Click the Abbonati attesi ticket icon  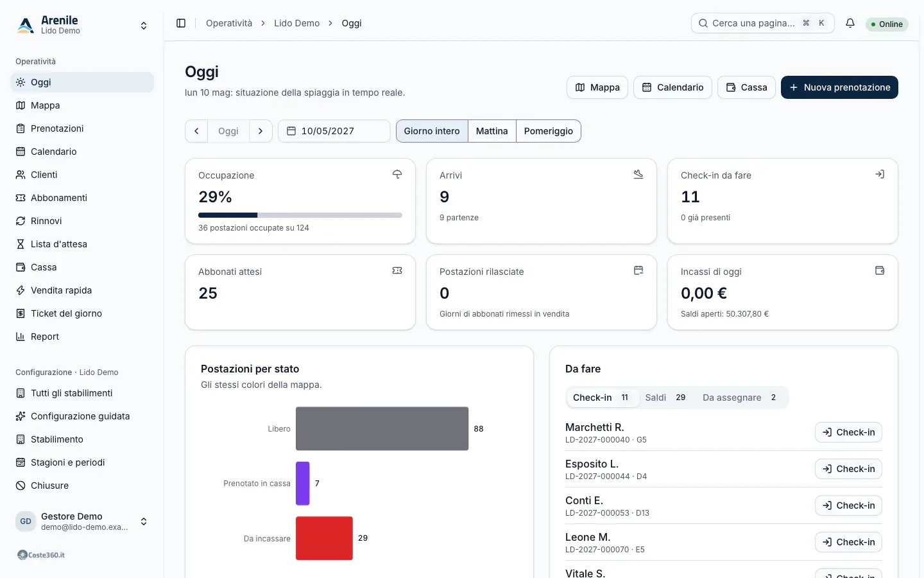pos(397,271)
